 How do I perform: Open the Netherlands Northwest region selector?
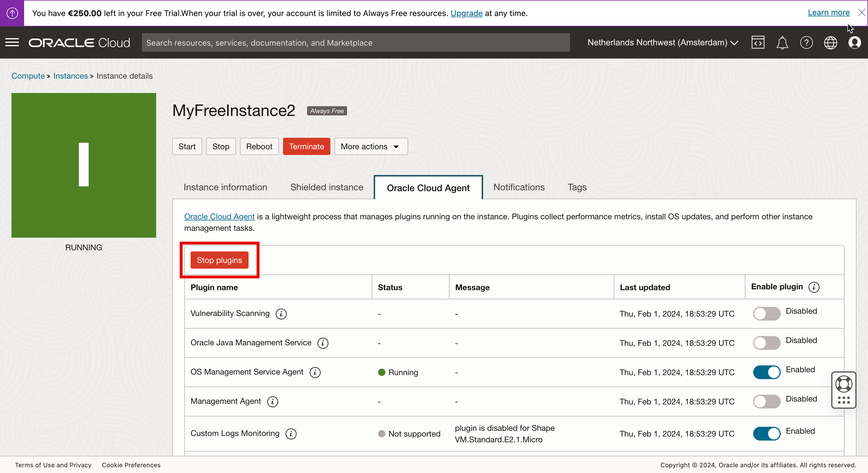(x=662, y=42)
